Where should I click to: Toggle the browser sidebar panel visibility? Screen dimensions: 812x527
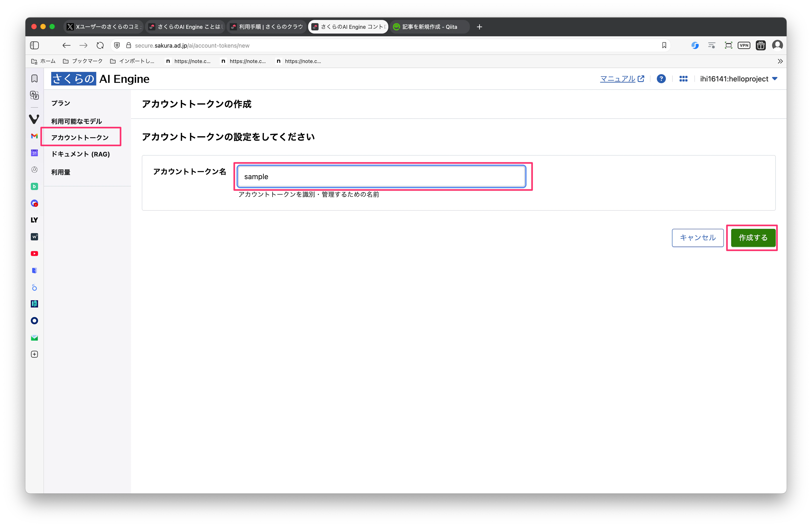tap(34, 45)
